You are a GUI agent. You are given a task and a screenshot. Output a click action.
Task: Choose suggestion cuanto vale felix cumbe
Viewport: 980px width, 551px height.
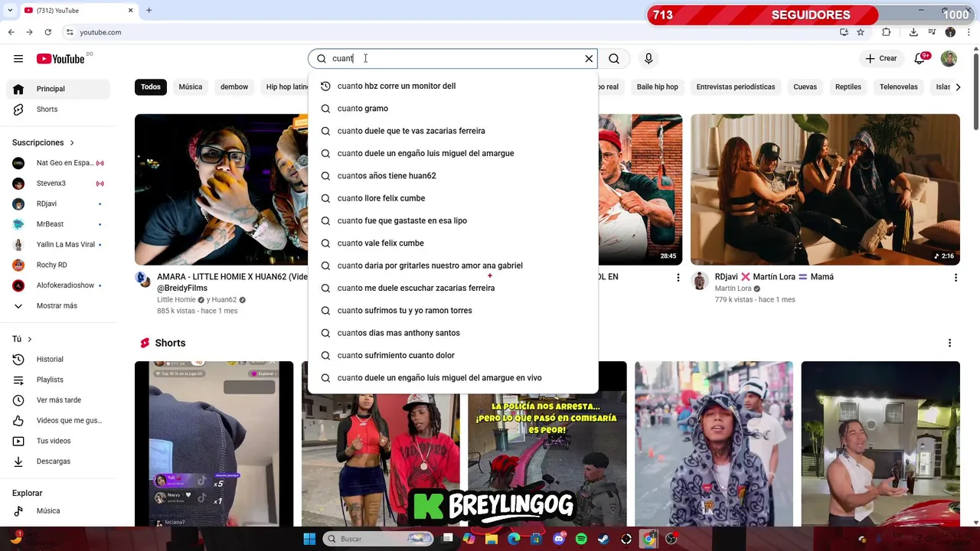point(452,243)
